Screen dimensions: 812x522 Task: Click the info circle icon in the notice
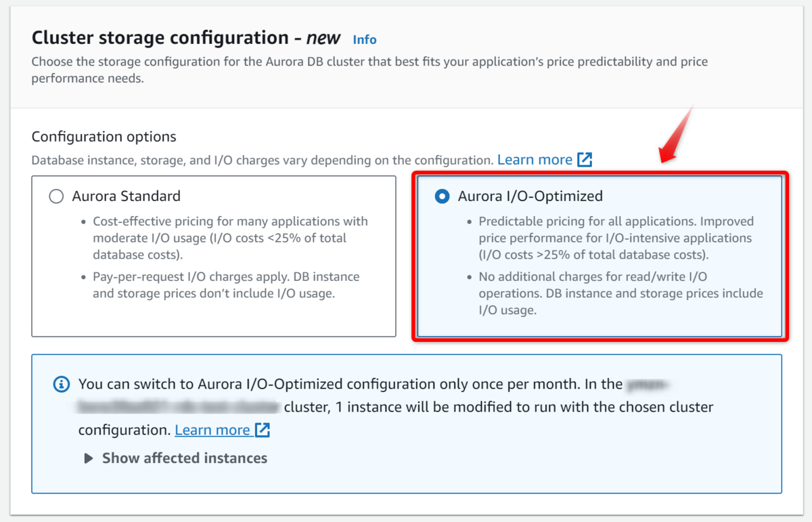(61, 385)
